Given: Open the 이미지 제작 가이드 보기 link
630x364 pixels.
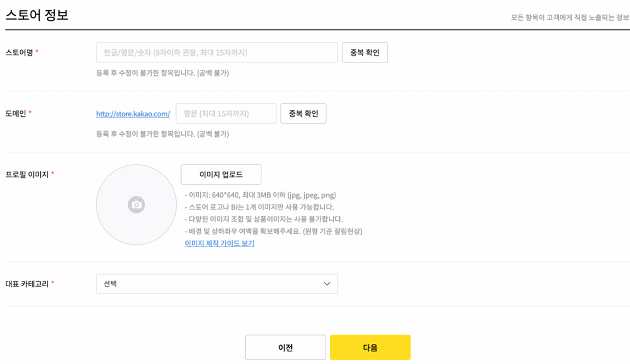Looking at the screenshot, I should pyautogui.click(x=219, y=243).
